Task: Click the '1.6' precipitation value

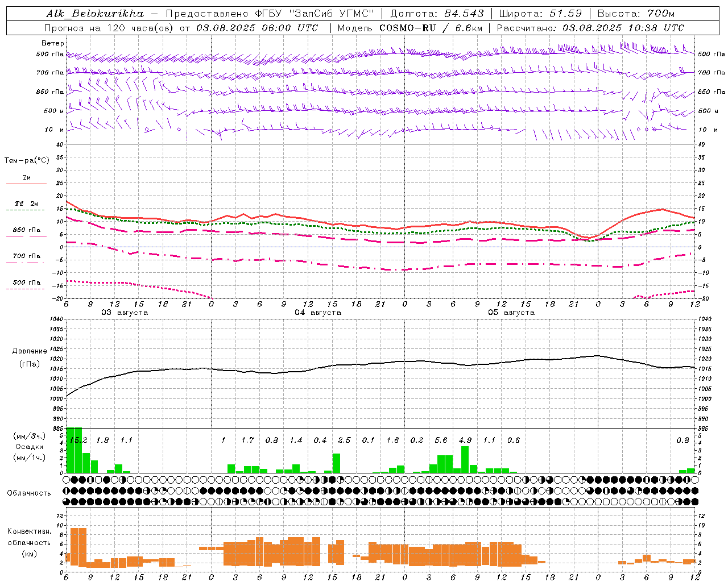Action: point(392,440)
